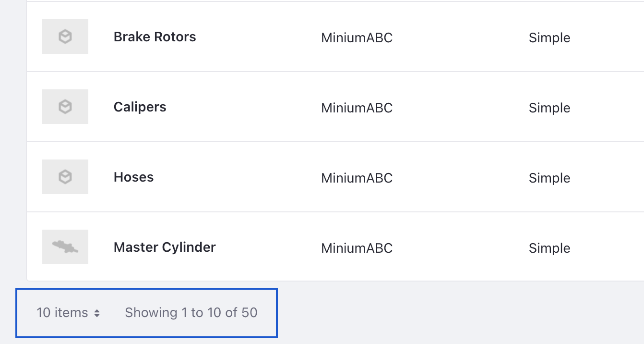Open the Hoses product link
The width and height of the screenshot is (644, 344).
tap(134, 177)
